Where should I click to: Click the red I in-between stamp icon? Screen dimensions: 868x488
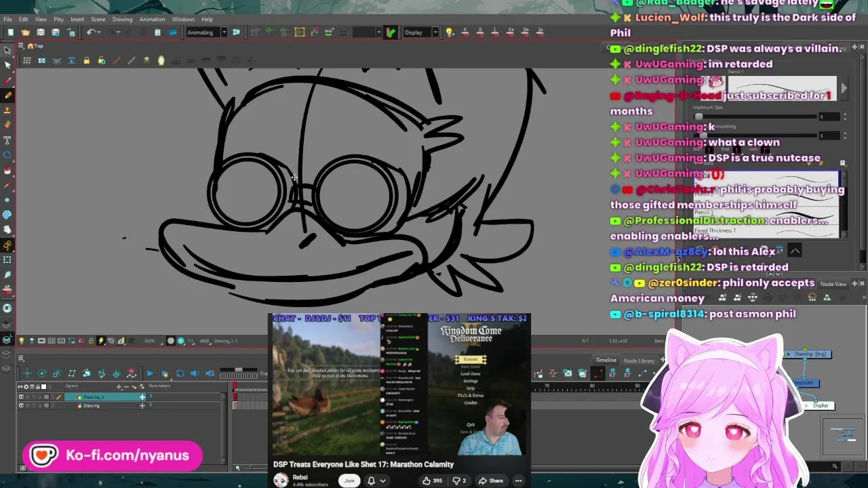click(495, 33)
